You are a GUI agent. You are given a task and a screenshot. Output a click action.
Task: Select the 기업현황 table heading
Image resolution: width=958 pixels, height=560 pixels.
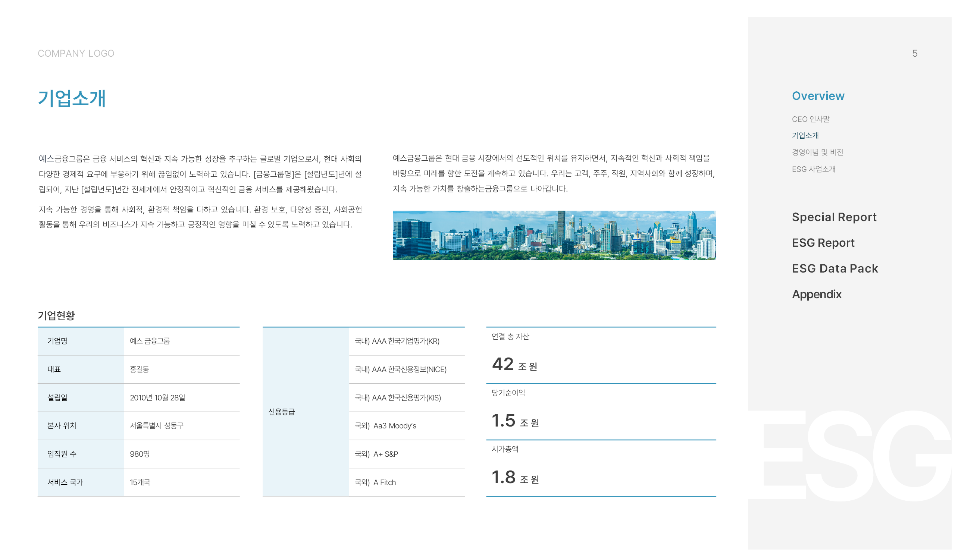pyautogui.click(x=56, y=315)
